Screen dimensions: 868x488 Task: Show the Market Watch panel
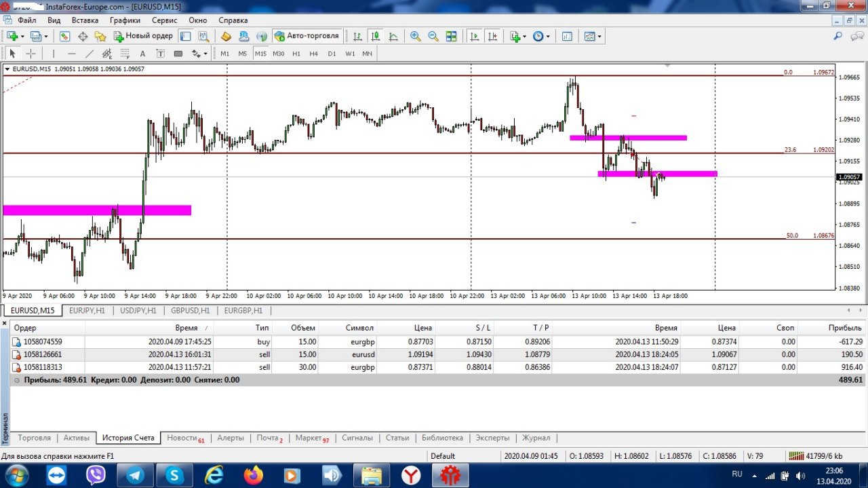(x=65, y=36)
